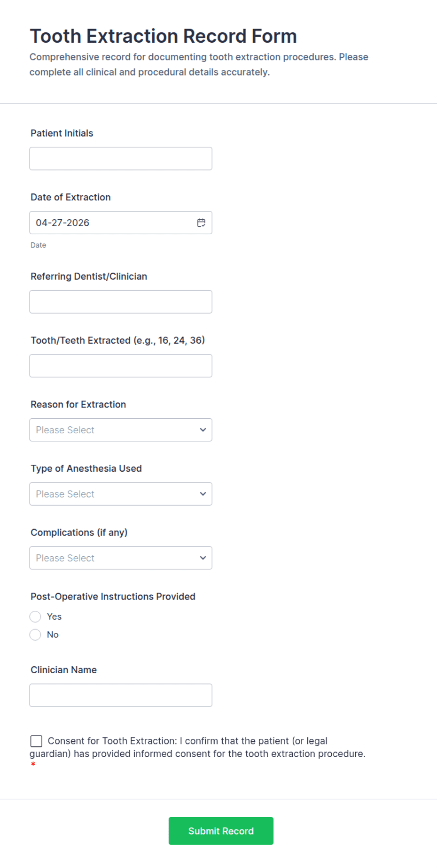Click the Tooth/Teeth Extracted input box
This screenshot has width=437, height=868.
pyautogui.click(x=120, y=366)
